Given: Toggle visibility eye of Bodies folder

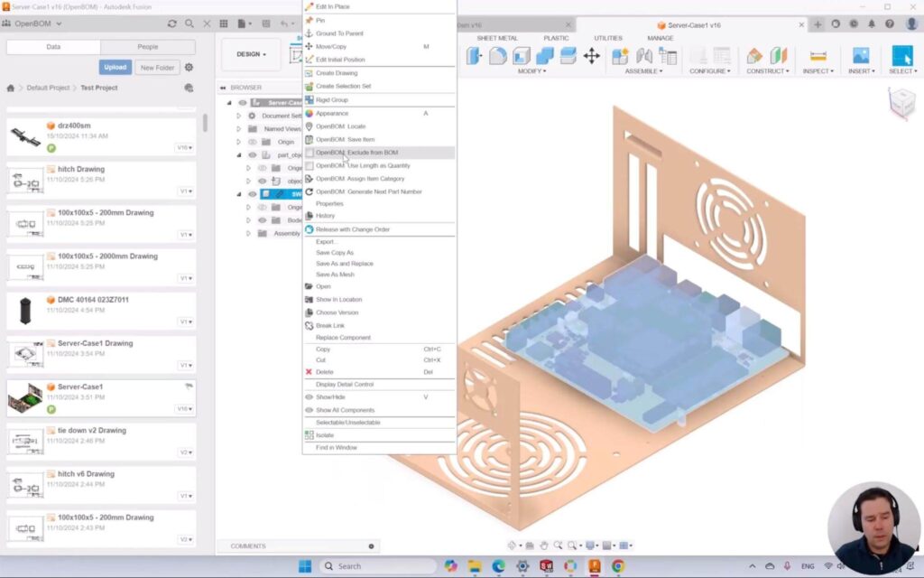Looking at the screenshot, I should pos(263,220).
